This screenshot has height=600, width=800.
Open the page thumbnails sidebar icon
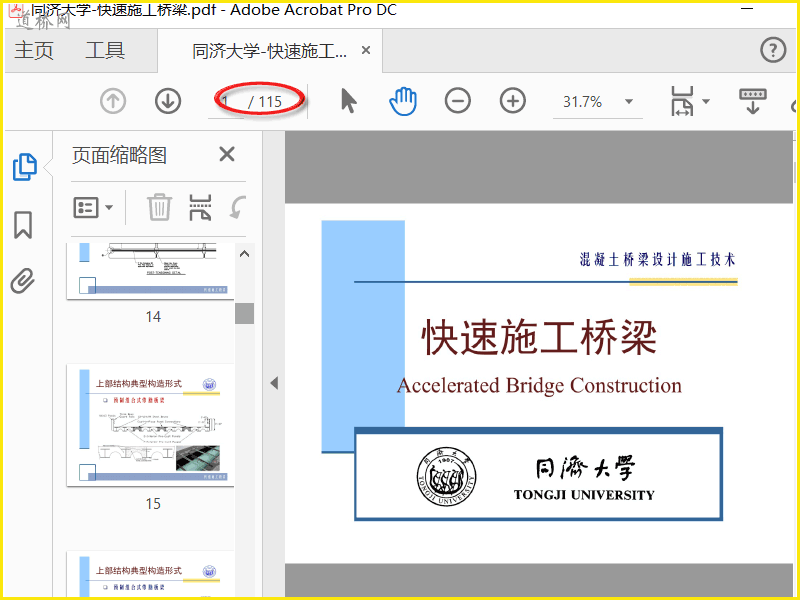(x=24, y=166)
